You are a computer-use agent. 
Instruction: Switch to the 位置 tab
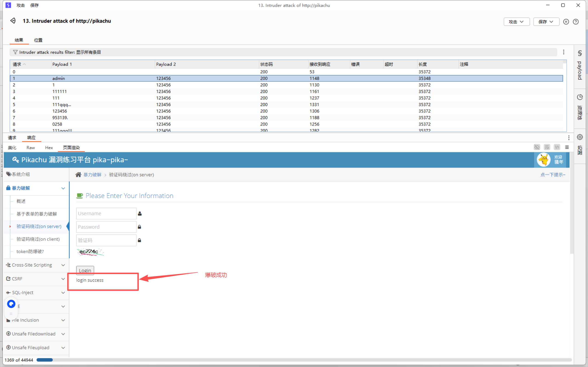coord(38,40)
